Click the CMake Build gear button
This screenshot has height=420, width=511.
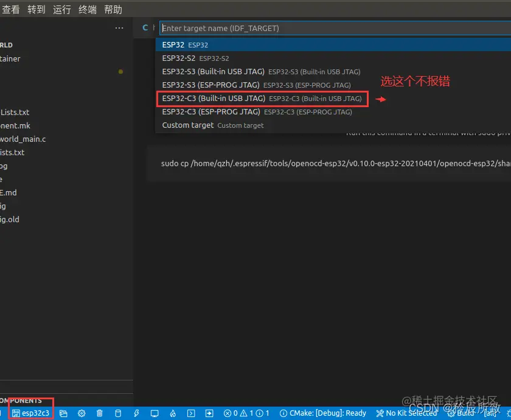pos(461,413)
